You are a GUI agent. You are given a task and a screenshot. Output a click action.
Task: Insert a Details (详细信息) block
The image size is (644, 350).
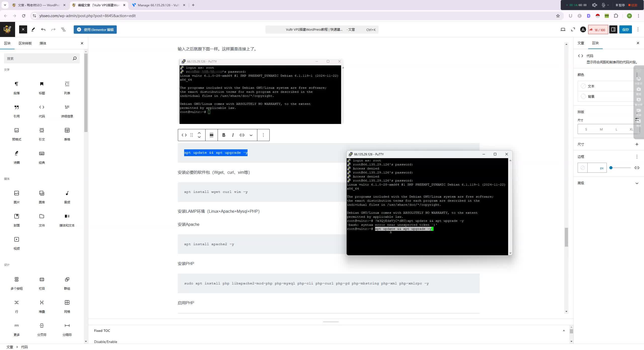pos(67,111)
